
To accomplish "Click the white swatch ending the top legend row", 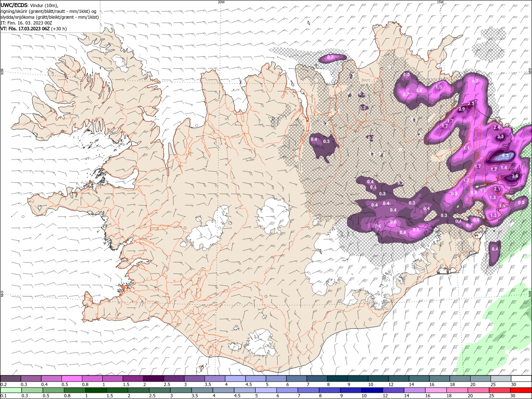I will pos(521,379).
